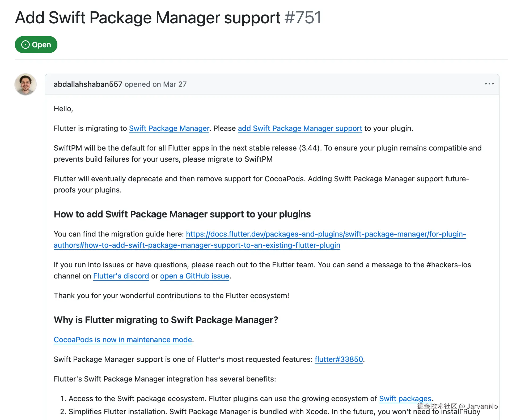The width and height of the screenshot is (508, 420).
Task: Click 'open a GitHub issue' link
Action: click(195, 276)
